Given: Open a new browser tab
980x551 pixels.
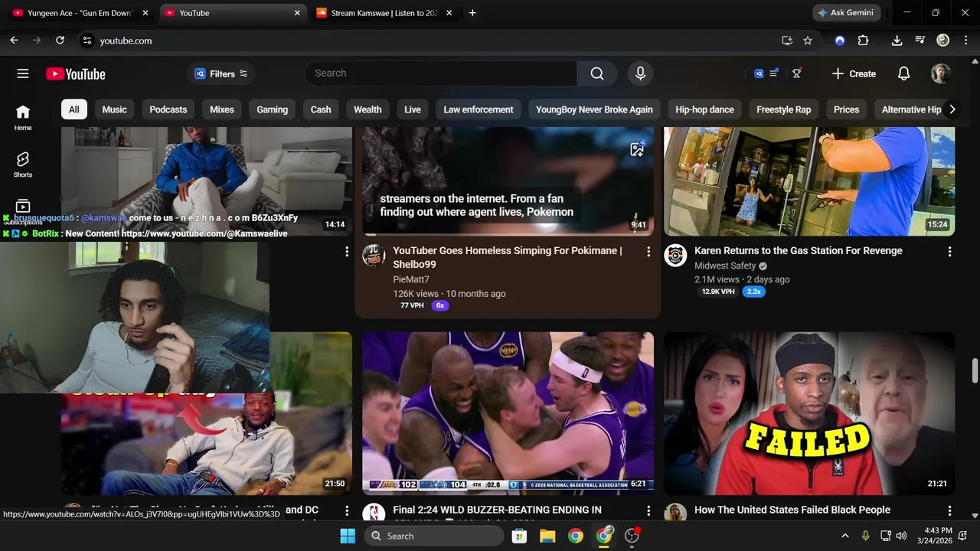Looking at the screenshot, I should (x=472, y=13).
